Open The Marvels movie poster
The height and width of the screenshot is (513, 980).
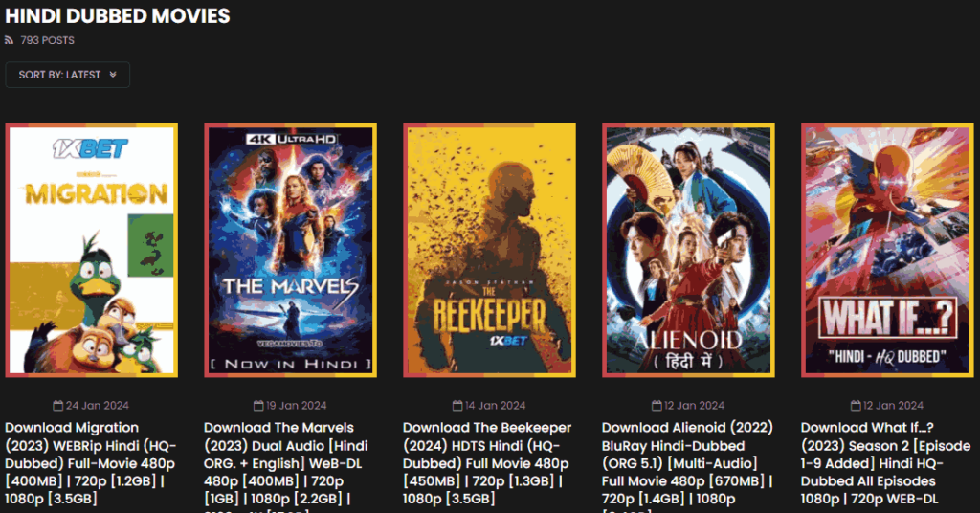[290, 250]
